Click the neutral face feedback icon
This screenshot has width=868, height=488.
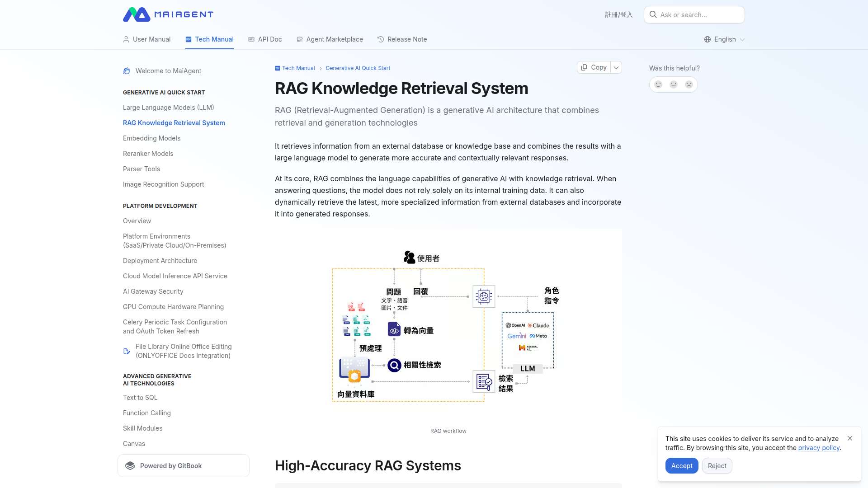(674, 84)
